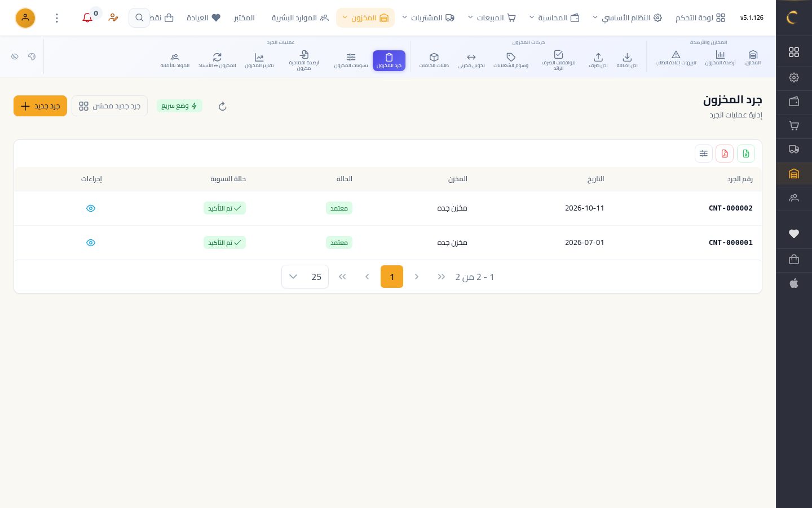Image resolution: width=812 pixels, height=508 pixels.
Task: Toggle وضع سريع quick mode
Action: [x=179, y=106]
